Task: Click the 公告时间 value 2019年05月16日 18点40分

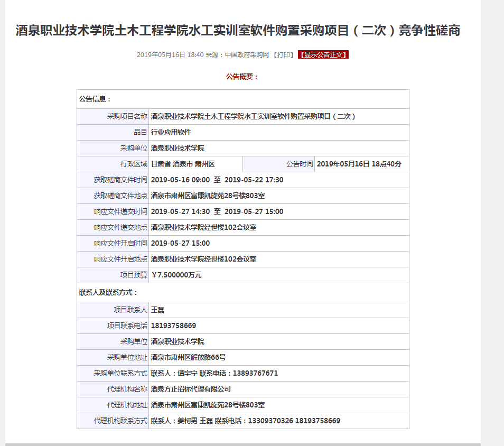Action: (359, 164)
